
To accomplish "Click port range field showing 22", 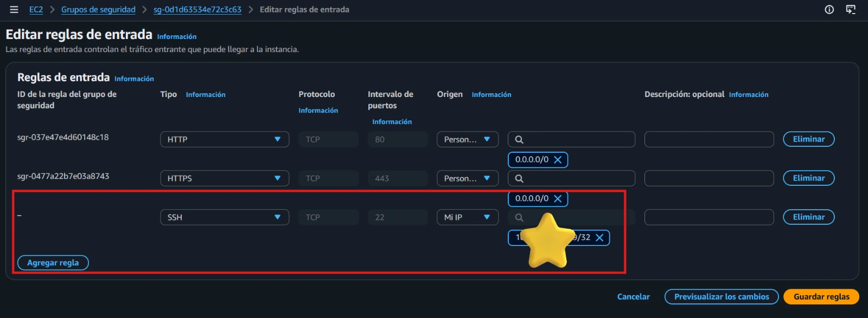I will [x=398, y=217].
